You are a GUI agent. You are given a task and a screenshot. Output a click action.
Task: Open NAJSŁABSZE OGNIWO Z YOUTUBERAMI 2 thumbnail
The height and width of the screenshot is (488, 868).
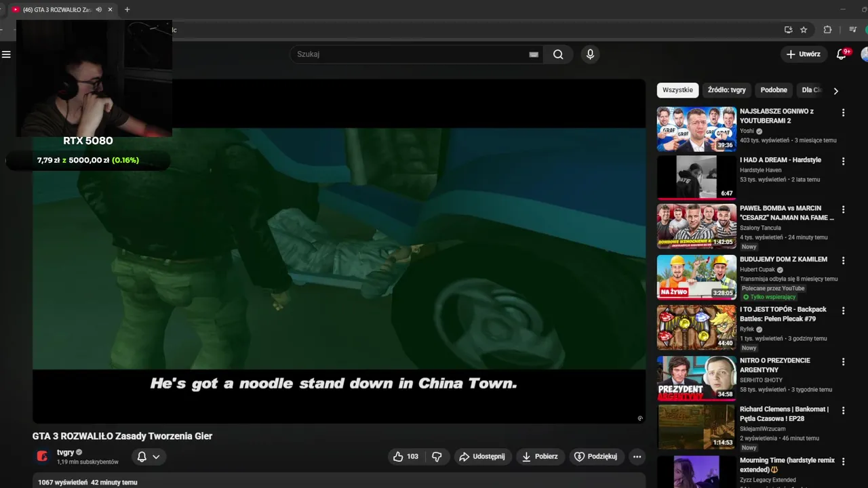(696, 129)
